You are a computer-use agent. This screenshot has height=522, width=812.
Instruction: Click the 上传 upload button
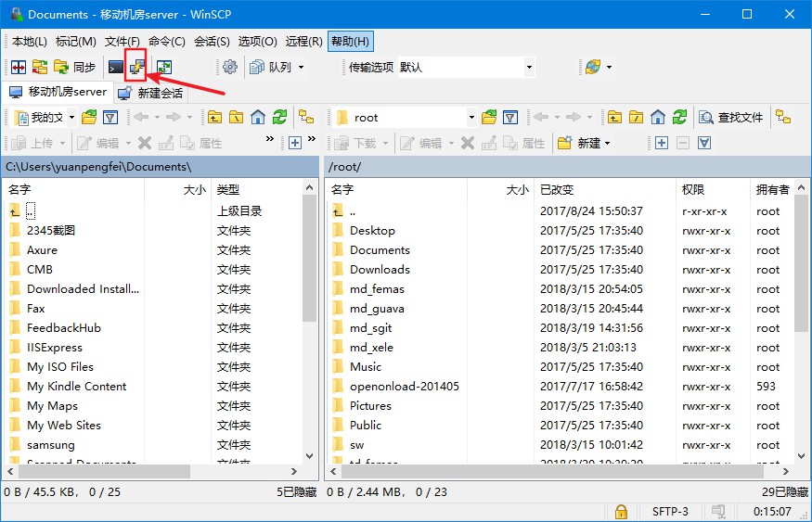point(32,144)
